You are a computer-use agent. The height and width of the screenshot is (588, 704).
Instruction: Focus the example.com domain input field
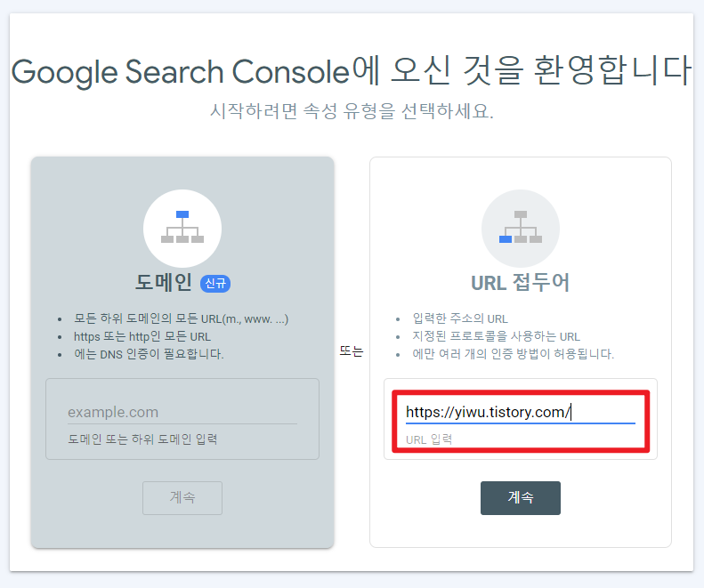click(x=182, y=412)
